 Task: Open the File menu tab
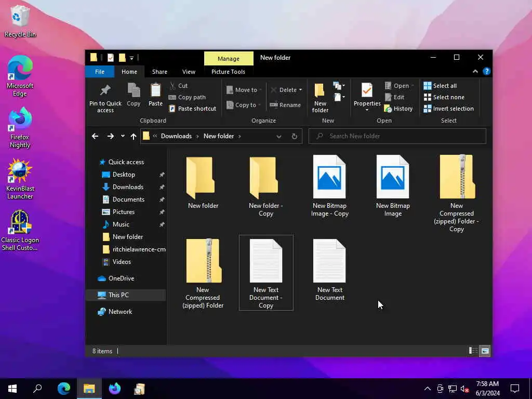pos(100,72)
